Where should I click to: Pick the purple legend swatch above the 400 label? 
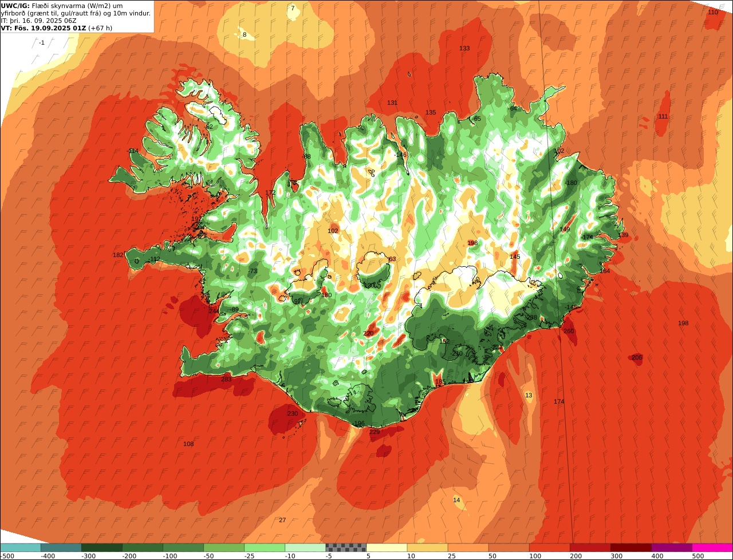(672, 547)
